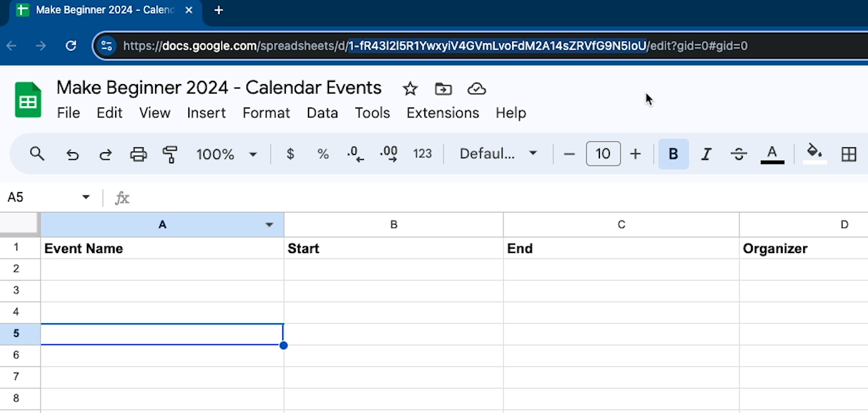Click the browser address bar URL
The height and width of the screenshot is (413, 868).
tap(435, 46)
